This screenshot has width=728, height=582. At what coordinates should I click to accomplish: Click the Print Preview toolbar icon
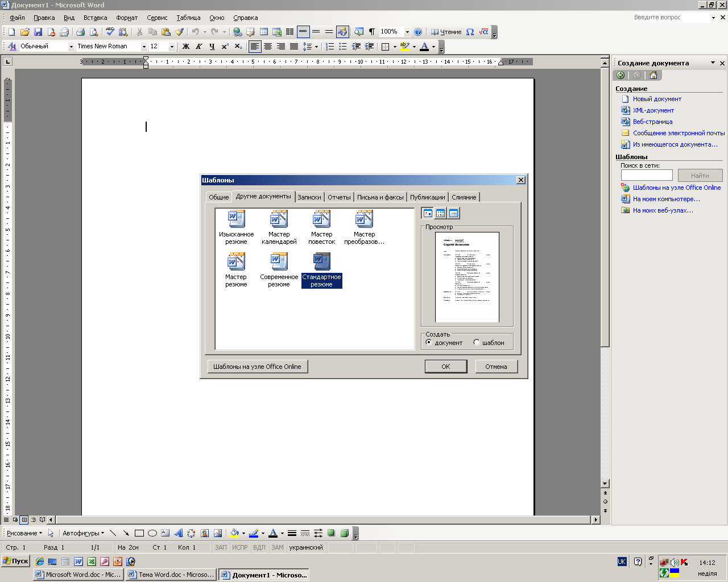(x=94, y=32)
